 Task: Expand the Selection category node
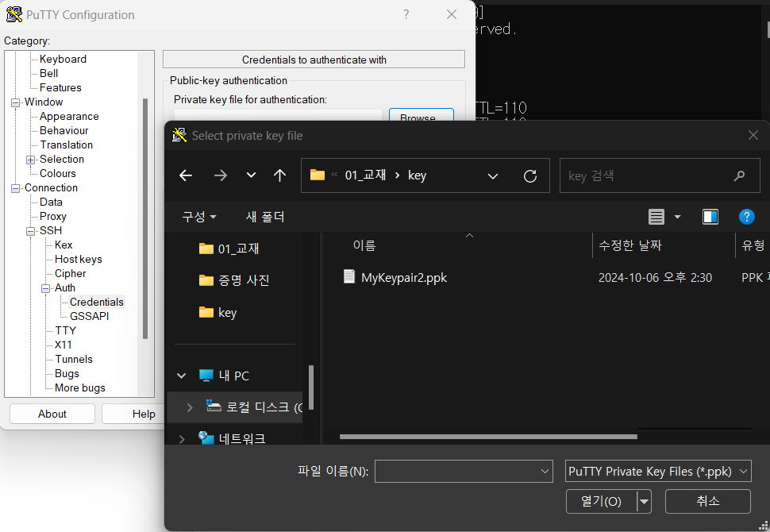tap(31, 160)
